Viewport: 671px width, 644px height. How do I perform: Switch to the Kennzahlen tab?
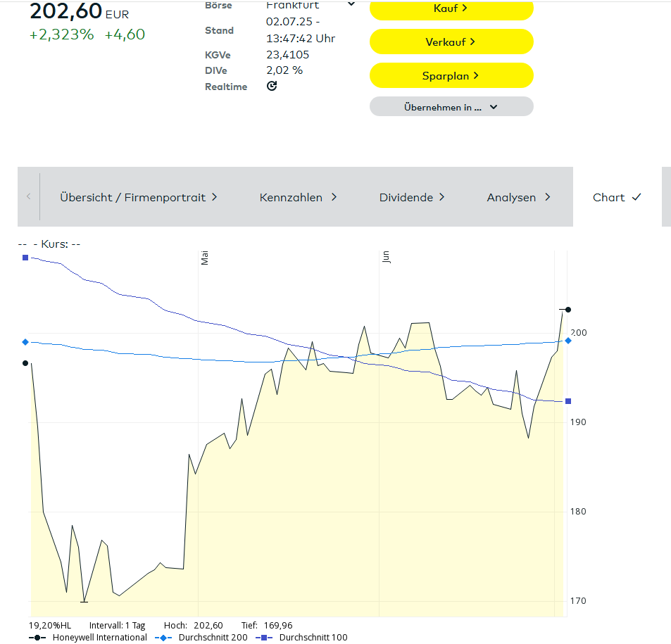pos(299,197)
